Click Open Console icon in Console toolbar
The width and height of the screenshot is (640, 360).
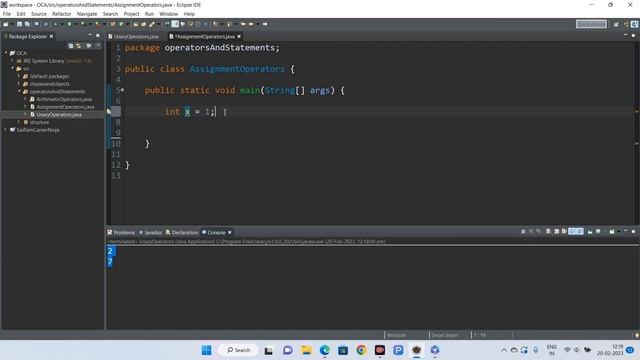(612, 231)
